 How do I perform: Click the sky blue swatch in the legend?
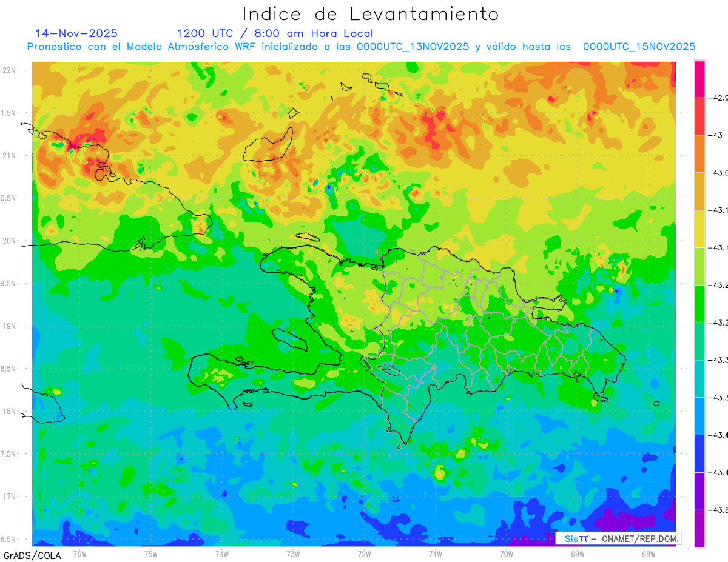click(x=699, y=416)
